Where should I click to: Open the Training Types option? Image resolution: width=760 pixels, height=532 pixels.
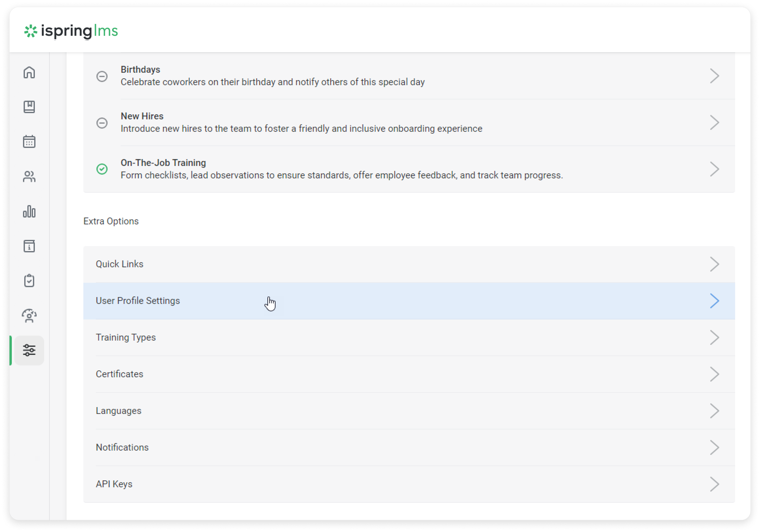pos(126,337)
